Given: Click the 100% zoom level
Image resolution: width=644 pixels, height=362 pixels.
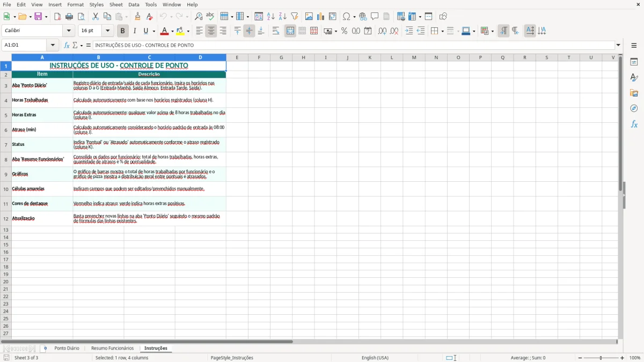Looking at the screenshot, I should [635, 358].
